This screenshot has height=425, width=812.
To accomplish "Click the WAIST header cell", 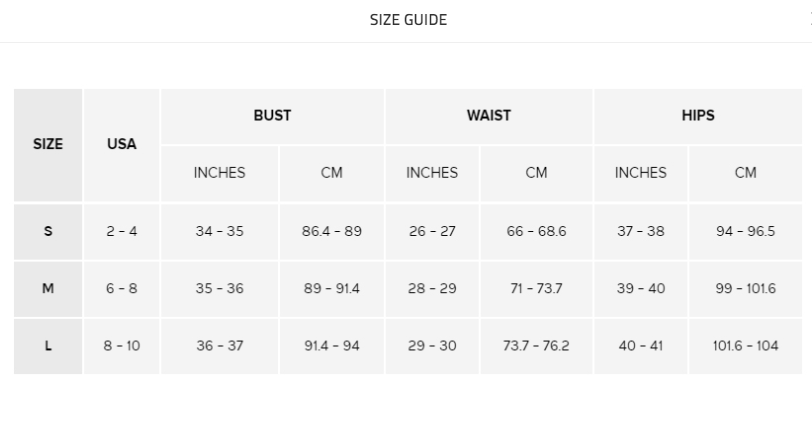I will coord(489,116).
